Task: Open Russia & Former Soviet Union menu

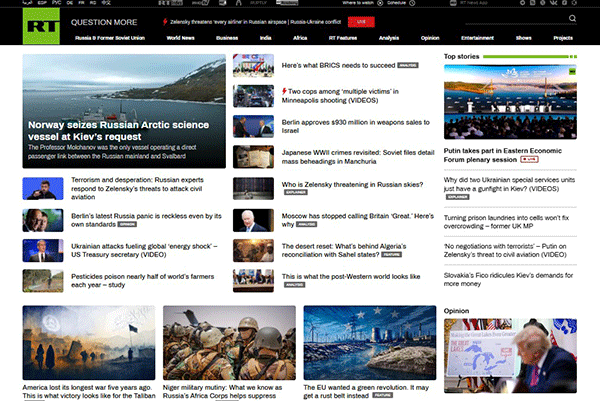Action: click(x=110, y=38)
